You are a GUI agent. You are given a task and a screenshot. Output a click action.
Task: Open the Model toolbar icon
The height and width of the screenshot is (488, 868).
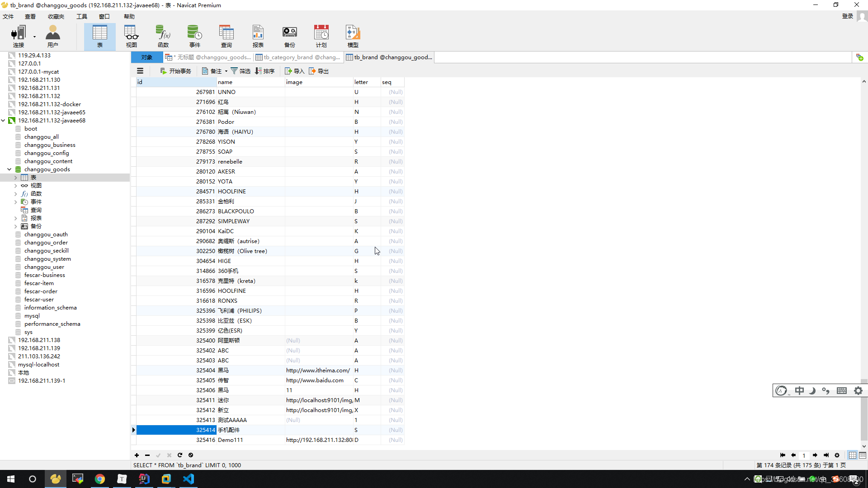[x=353, y=36]
